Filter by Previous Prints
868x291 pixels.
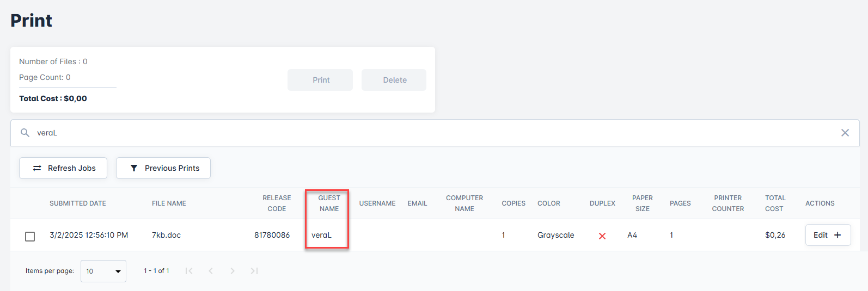pyautogui.click(x=163, y=168)
